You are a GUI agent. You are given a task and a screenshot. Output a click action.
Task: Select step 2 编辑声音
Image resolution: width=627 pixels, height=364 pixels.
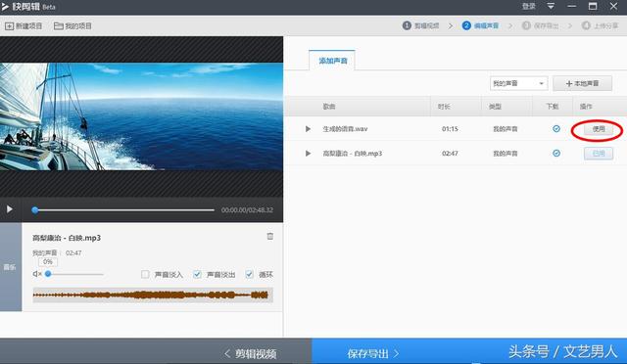(x=480, y=25)
